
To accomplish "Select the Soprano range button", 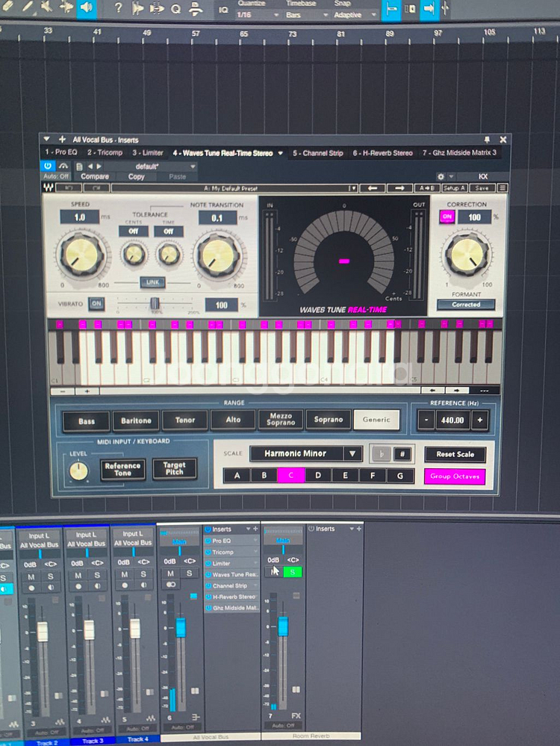I will 329,420.
